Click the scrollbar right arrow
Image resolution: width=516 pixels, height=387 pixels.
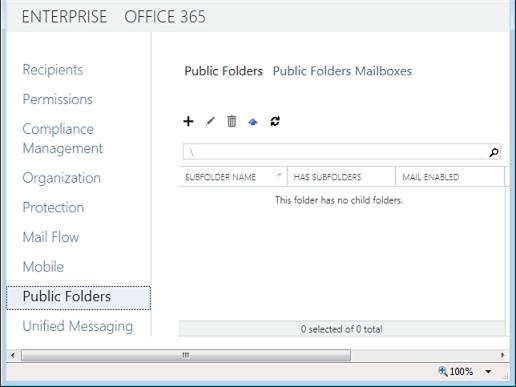(502, 355)
